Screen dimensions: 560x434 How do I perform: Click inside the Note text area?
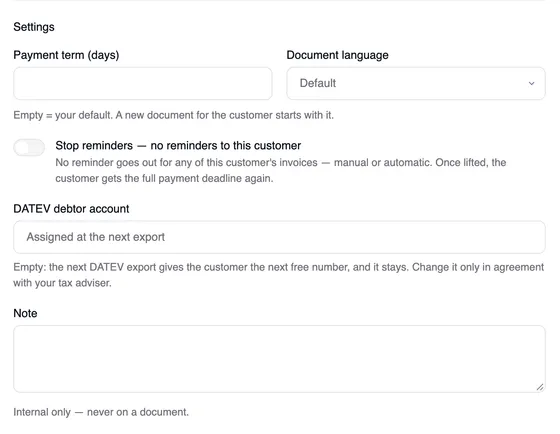click(279, 359)
